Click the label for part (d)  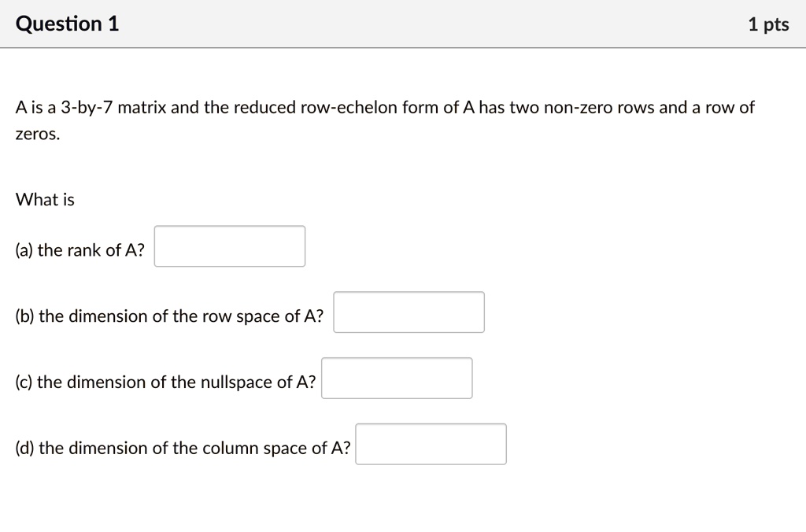point(182,448)
